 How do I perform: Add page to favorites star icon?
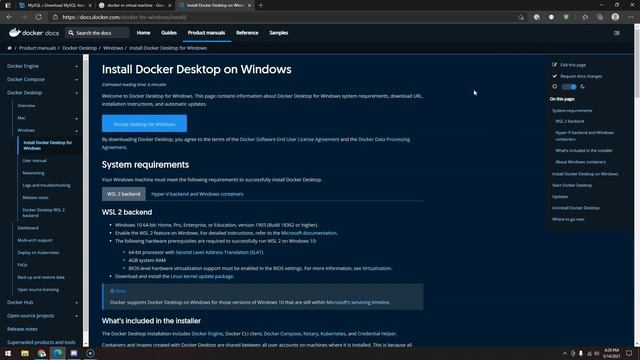[x=521, y=17]
